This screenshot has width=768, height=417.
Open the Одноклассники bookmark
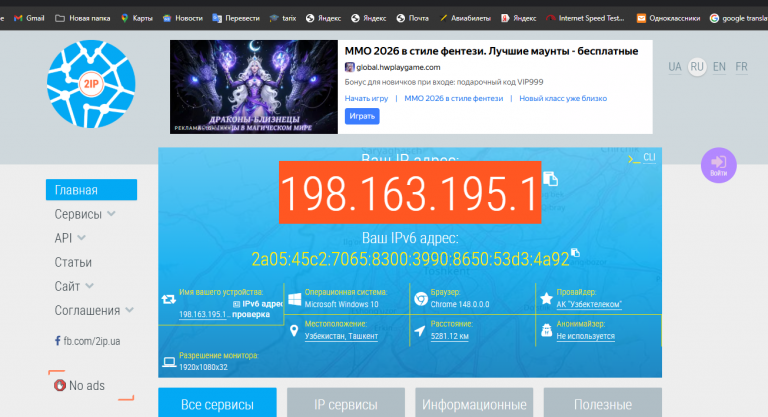point(668,18)
